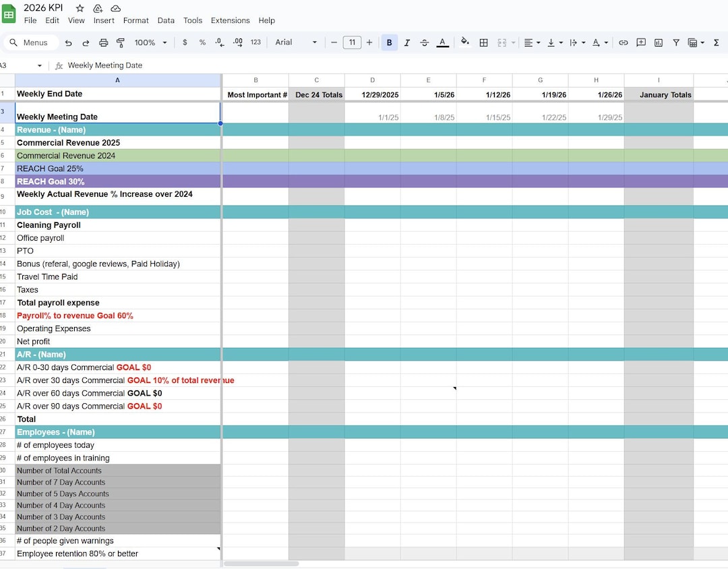Screen dimensions: 728x569
Task: Select column I header
Action: (659, 80)
